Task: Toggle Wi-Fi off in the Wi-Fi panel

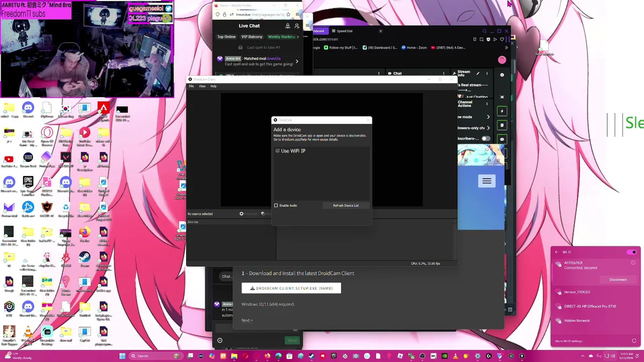Action: coord(631,252)
